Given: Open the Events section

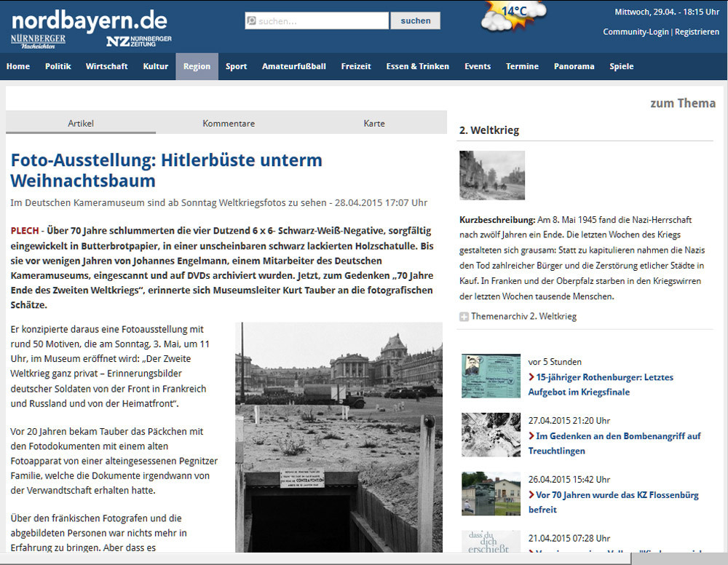Looking at the screenshot, I should tap(478, 66).
